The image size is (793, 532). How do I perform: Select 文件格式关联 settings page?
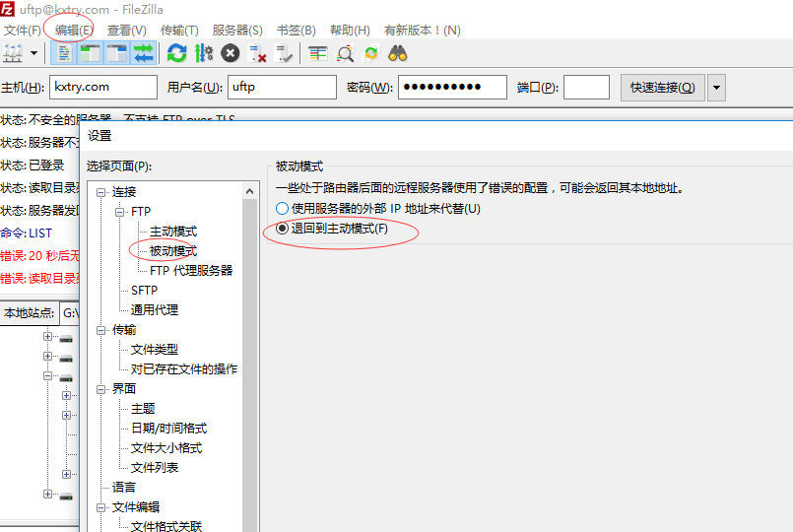click(x=166, y=526)
